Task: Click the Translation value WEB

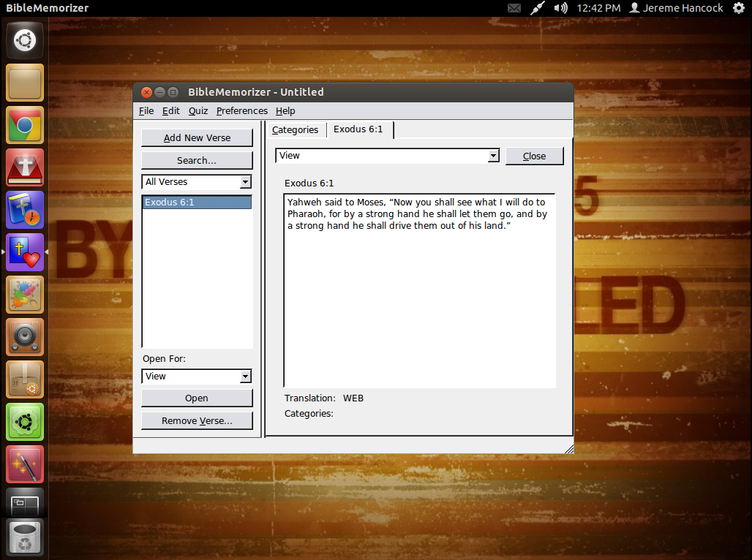Action: coord(353,398)
